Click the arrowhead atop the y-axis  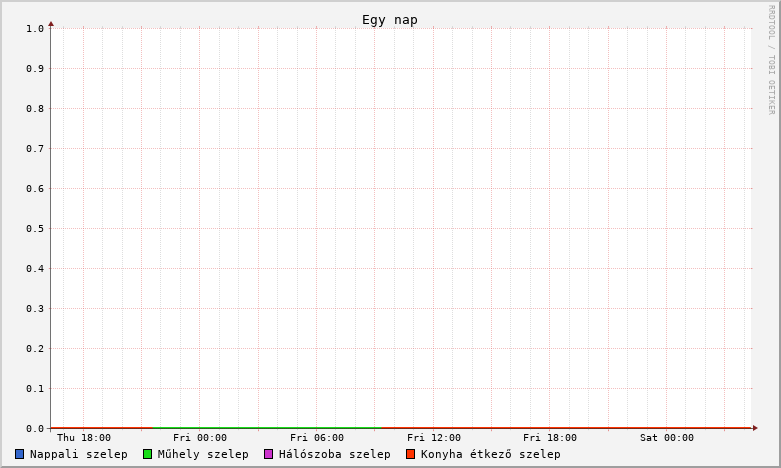click(51, 23)
